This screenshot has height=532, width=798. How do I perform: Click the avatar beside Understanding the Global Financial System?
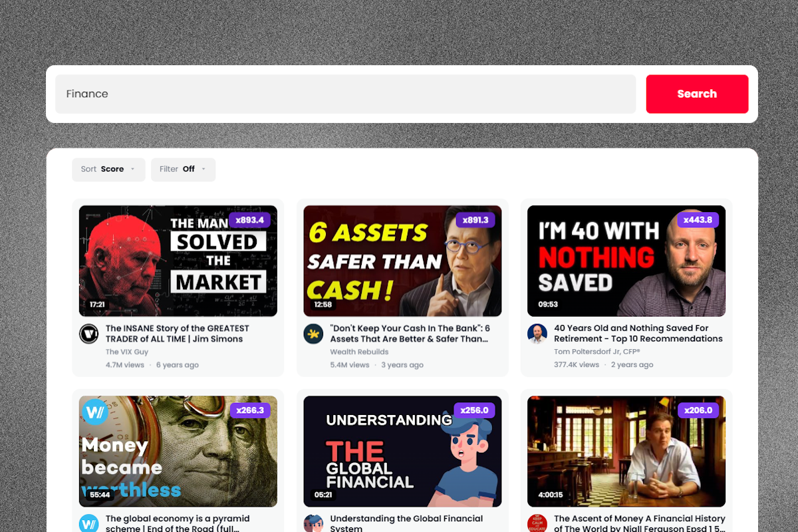point(313,523)
